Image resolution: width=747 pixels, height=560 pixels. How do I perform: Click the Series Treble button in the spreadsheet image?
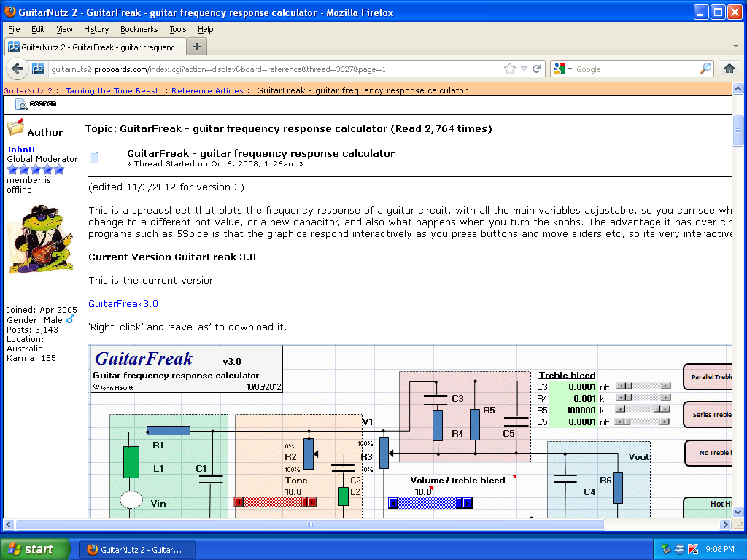[708, 414]
